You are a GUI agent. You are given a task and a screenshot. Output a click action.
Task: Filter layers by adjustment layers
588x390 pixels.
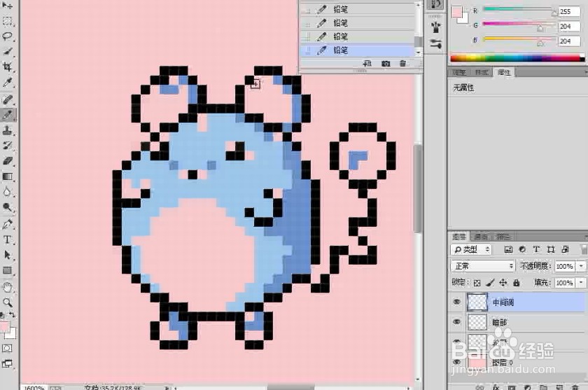coord(522,249)
